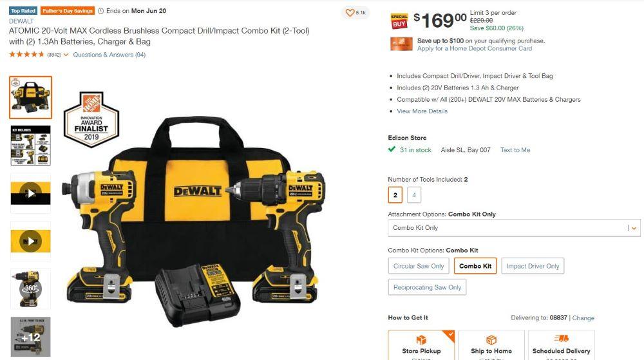Play the first product video thumbnail
644x360 pixels.
pyautogui.click(x=30, y=193)
